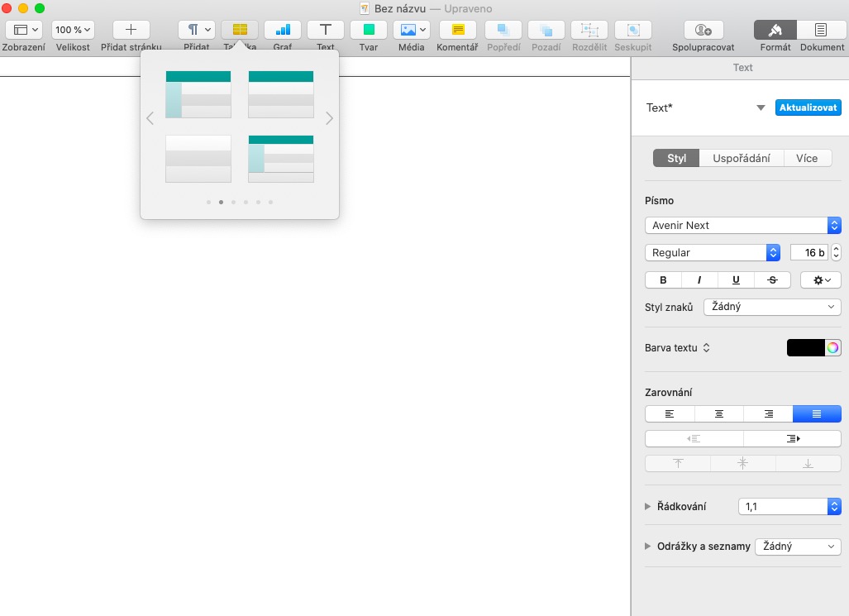This screenshot has height=616, width=849.
Task: Open the Média insert menu
Action: point(412,30)
